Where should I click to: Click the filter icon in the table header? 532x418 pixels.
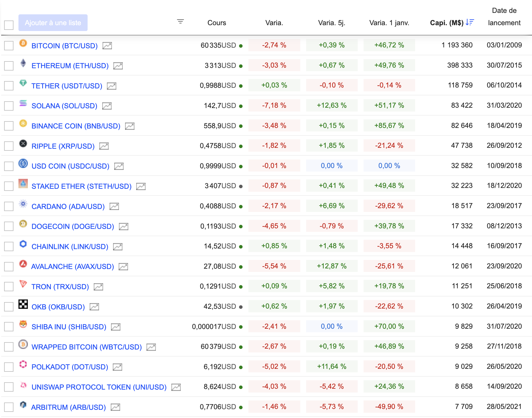pyautogui.click(x=180, y=21)
